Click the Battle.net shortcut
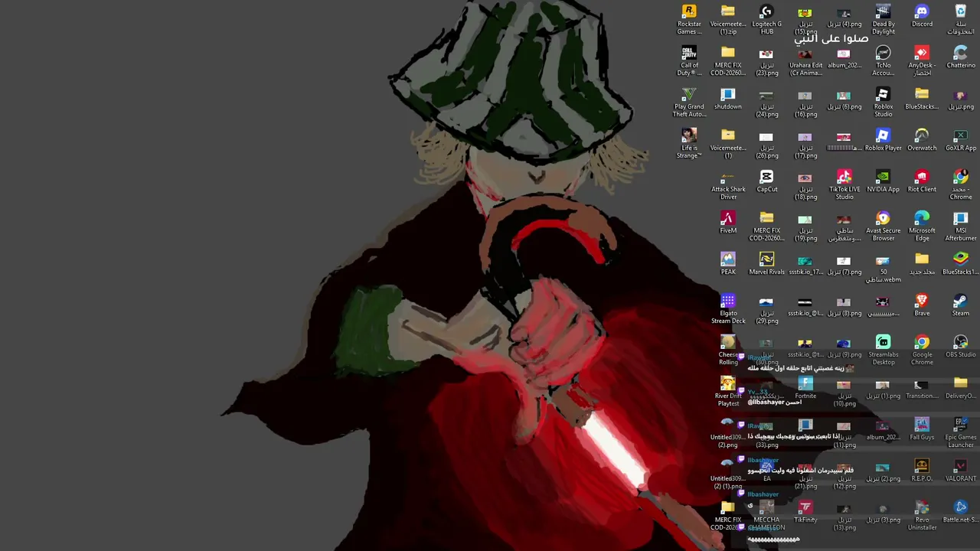 [x=961, y=511]
